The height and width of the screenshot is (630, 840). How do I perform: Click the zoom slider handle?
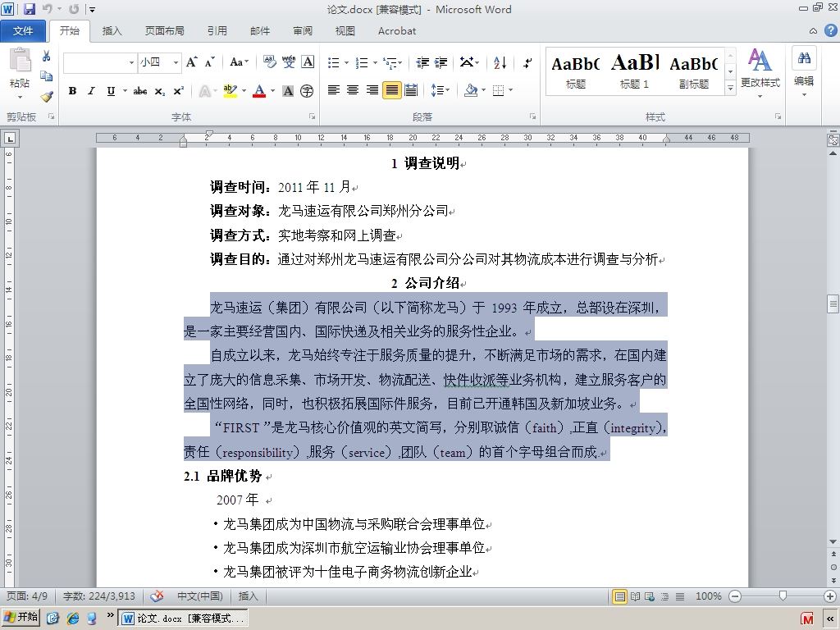pos(783,596)
